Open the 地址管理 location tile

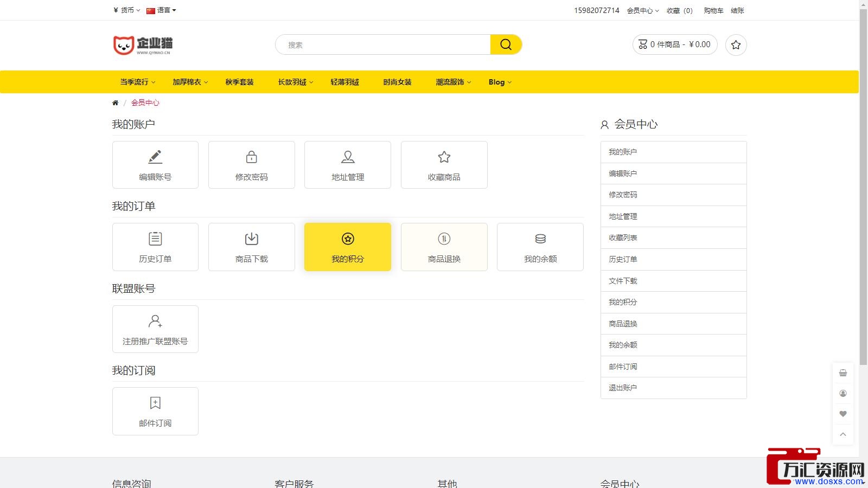pos(347,165)
